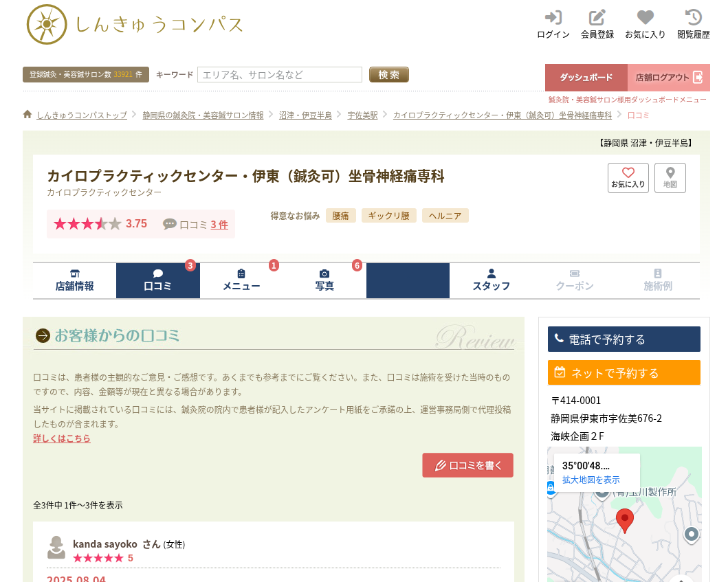Image resolution: width=728 pixels, height=582 pixels.
Task: Click the map pin button beside clinic name
Action: click(670, 178)
